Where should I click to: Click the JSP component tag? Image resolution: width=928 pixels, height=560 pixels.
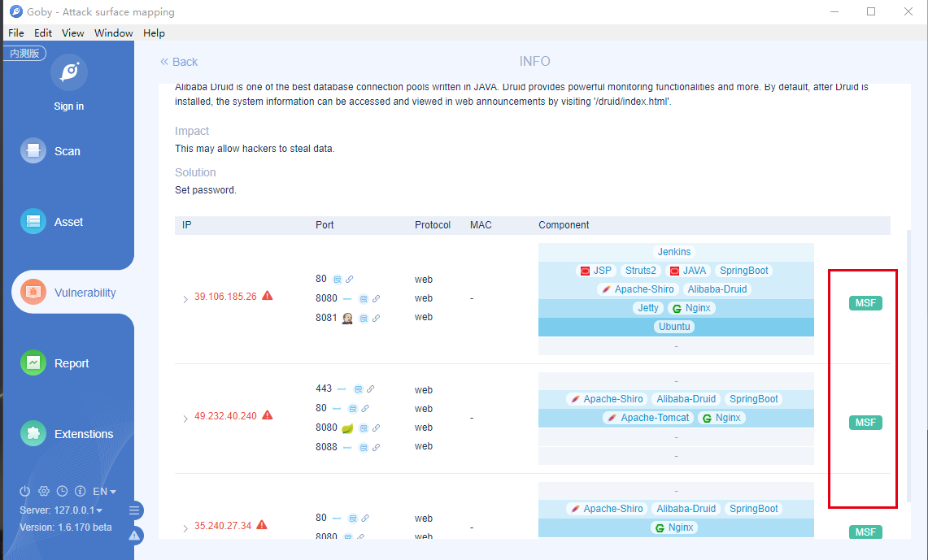pos(595,270)
